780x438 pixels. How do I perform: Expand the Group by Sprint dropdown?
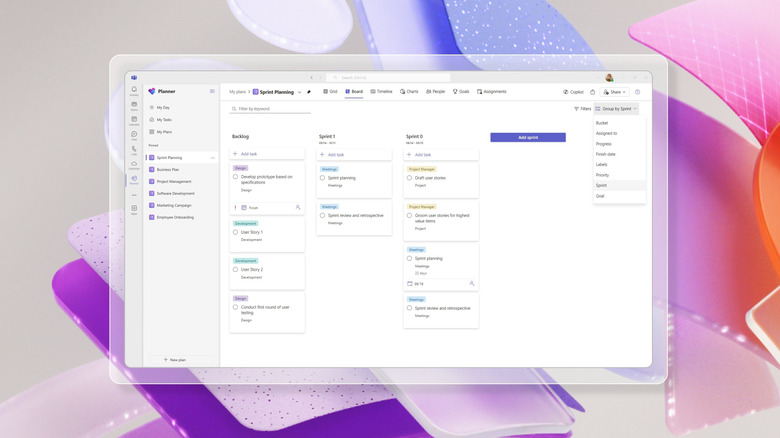[x=616, y=109]
